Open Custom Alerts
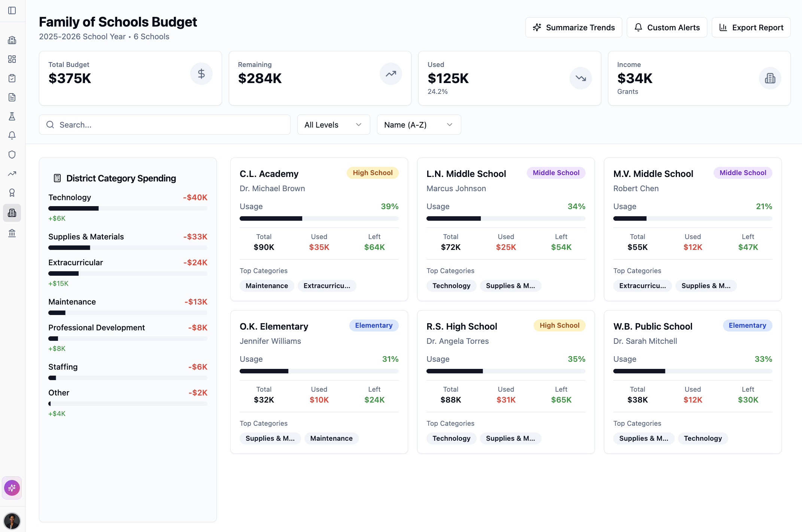The image size is (802, 532). (x=666, y=27)
